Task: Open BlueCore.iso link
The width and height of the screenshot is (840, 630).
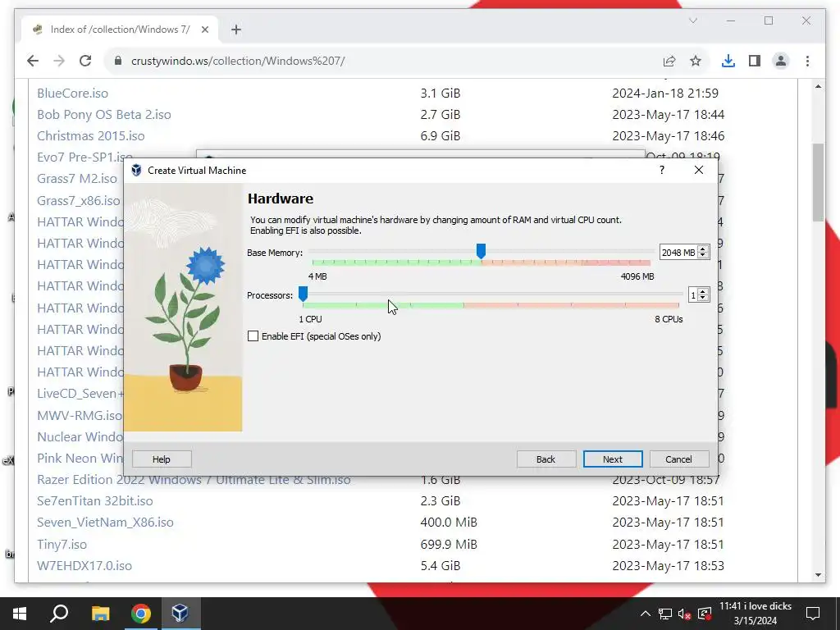Action: [72, 94]
